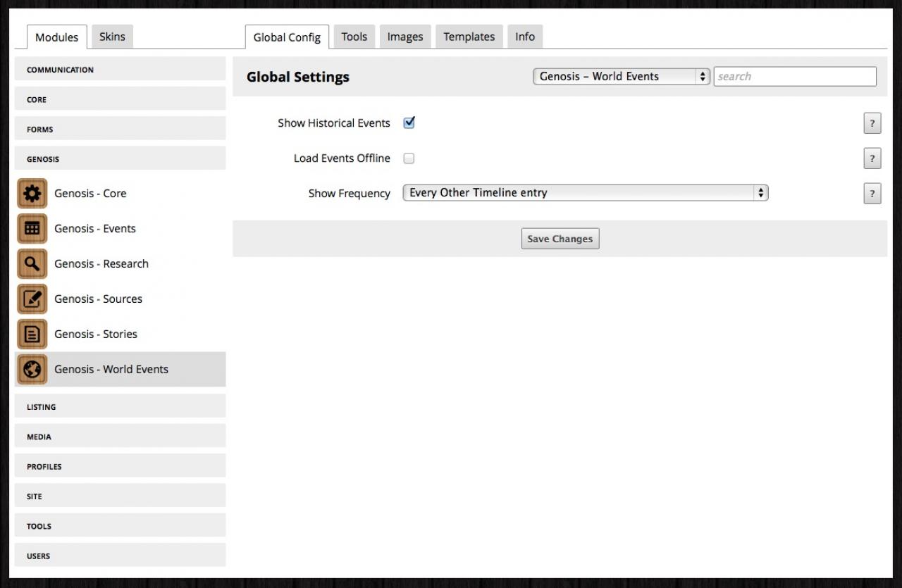Open the Show Frequency dropdown
This screenshot has height=588, width=902.
point(585,193)
